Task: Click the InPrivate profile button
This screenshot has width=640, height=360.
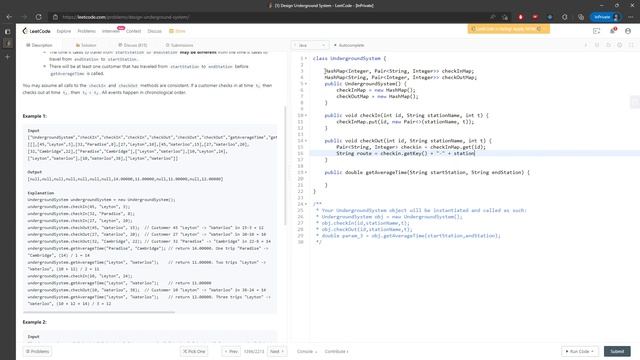Action: point(606,17)
